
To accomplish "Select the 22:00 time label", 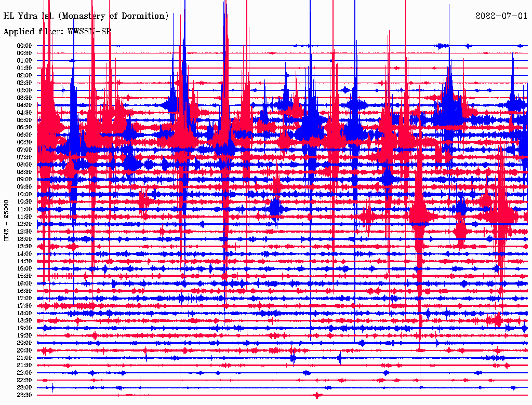I will pyautogui.click(x=24, y=373).
